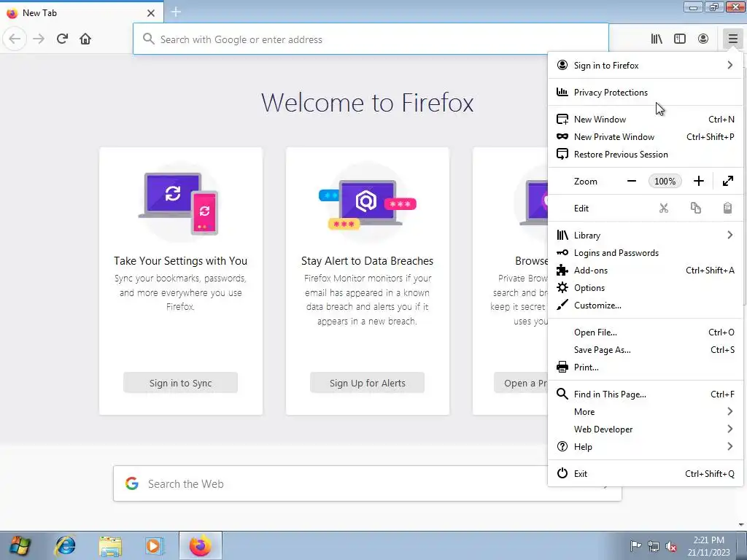Close the hamburger menu button

click(x=732, y=39)
